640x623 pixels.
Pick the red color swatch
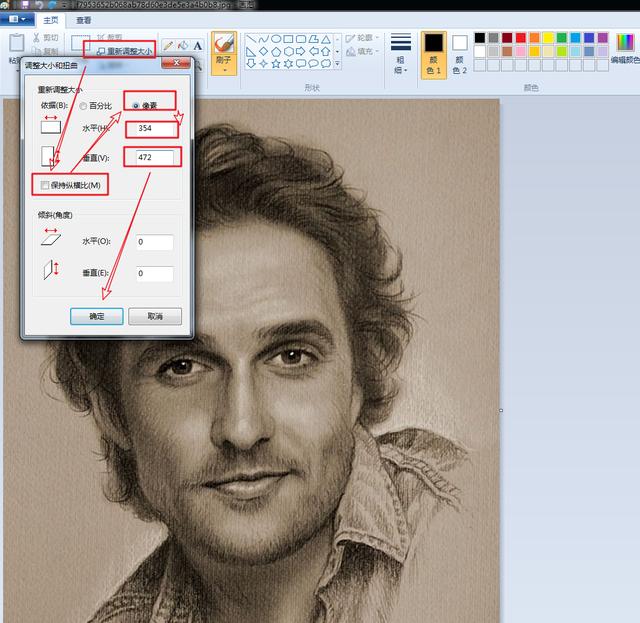tap(522, 38)
